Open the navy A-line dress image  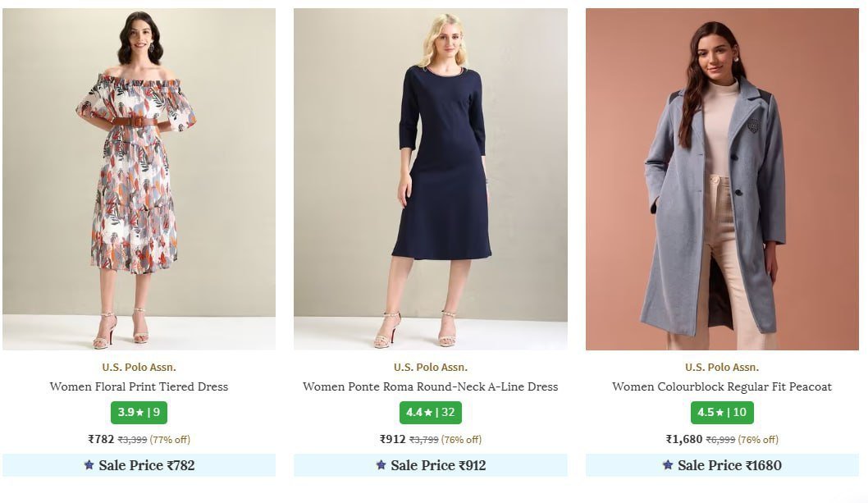[x=430, y=179]
